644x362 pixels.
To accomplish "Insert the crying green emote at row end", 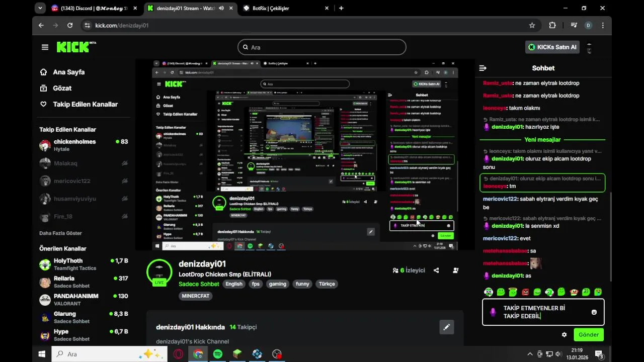I will (598, 292).
